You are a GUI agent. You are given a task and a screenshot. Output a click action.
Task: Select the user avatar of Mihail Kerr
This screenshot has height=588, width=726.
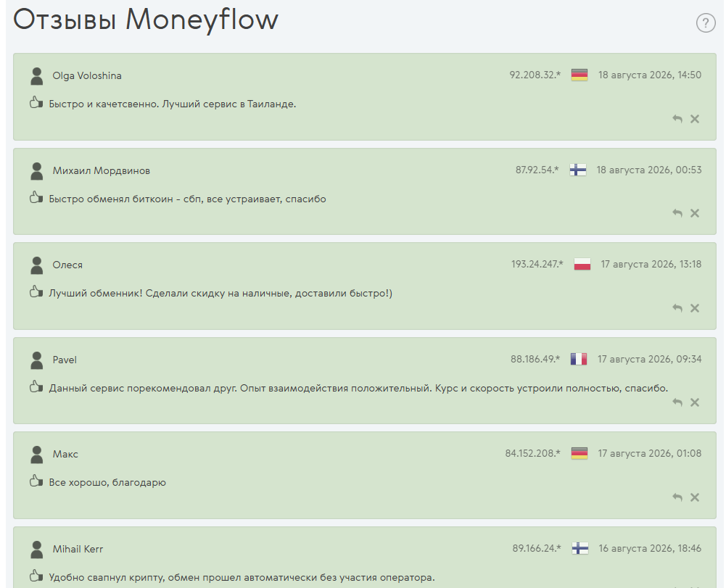point(36,550)
